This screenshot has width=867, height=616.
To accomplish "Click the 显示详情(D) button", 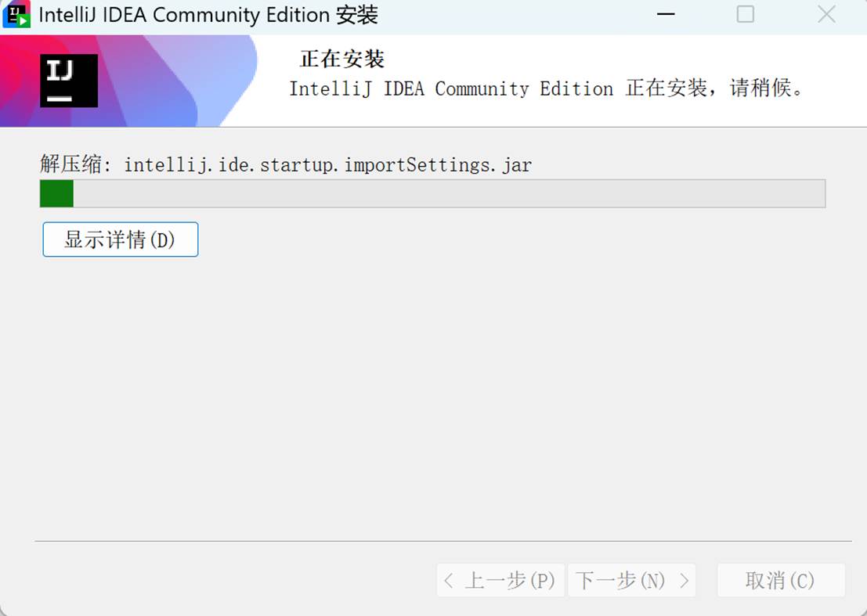I will click(121, 240).
